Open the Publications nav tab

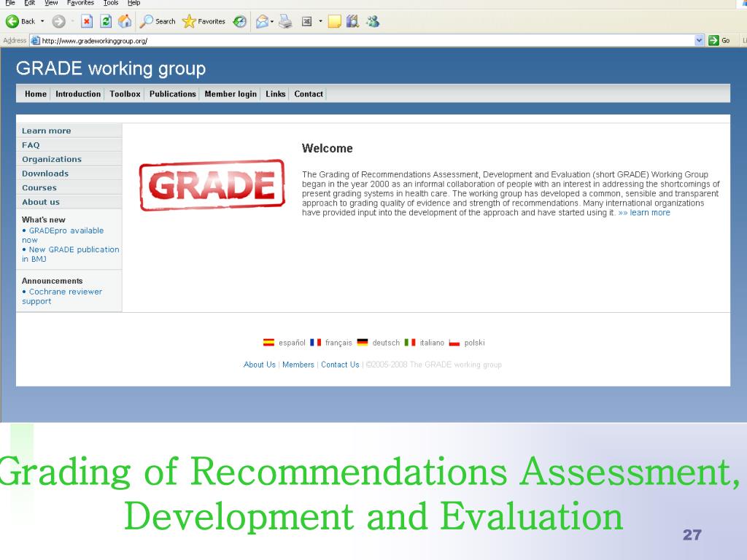(172, 94)
